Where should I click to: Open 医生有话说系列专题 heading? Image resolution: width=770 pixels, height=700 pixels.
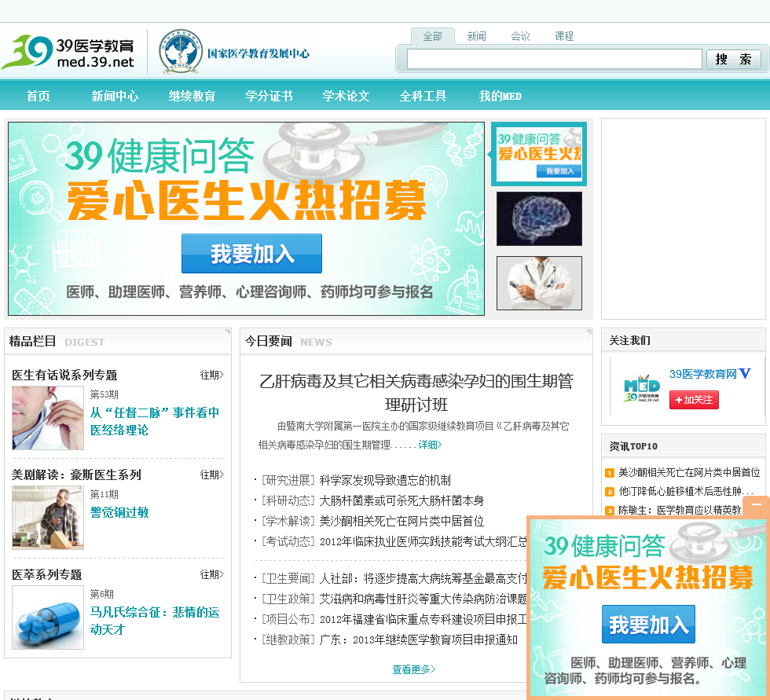coord(64,375)
